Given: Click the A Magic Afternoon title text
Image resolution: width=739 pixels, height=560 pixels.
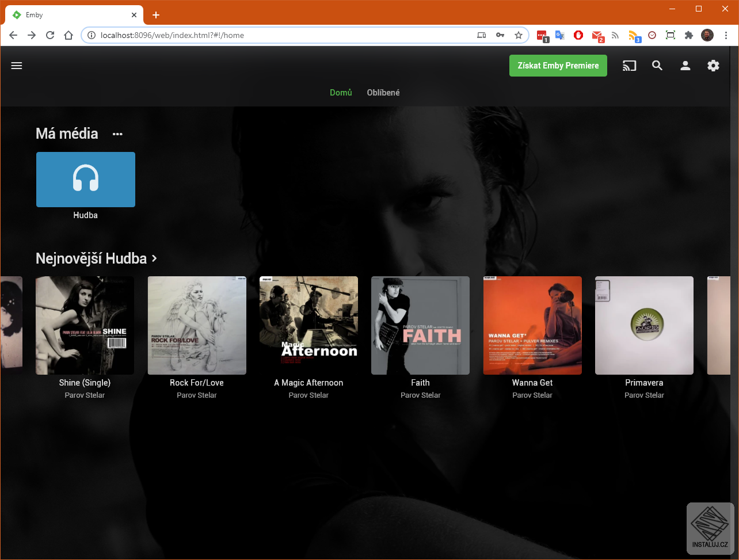Looking at the screenshot, I should 308,383.
